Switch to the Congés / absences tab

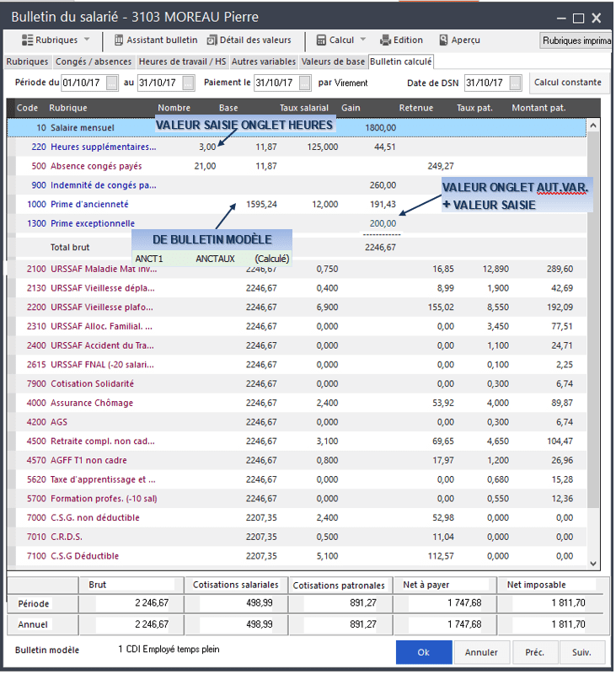coord(94,62)
